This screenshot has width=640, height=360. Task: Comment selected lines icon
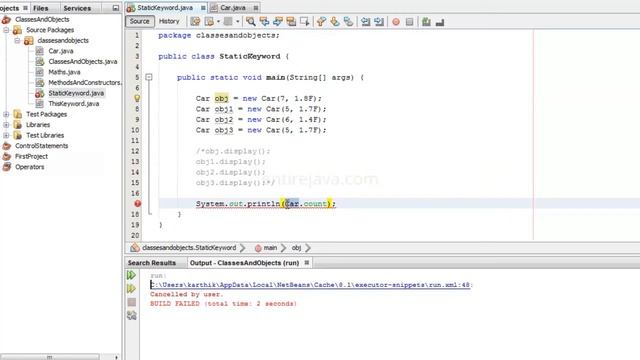click(x=426, y=22)
